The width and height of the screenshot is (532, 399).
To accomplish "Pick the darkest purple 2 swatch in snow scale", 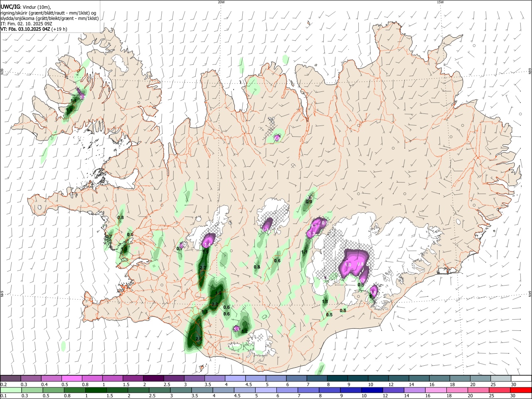I will 153,379.
